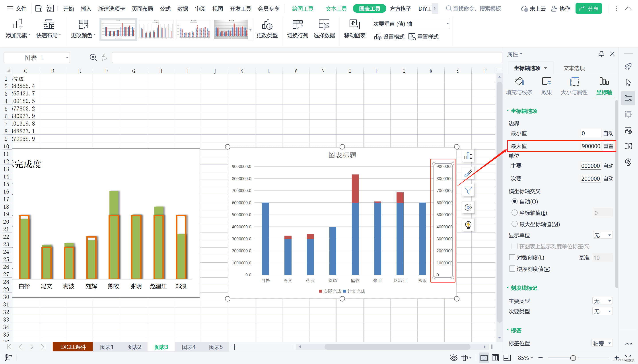Open the 公式 (Formulas) ribbon tab
The image size is (638, 364).
[x=165, y=9]
